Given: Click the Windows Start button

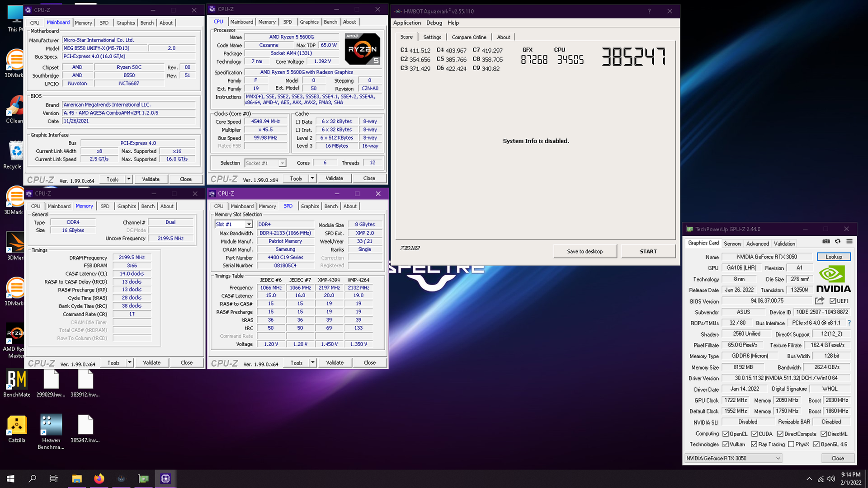Looking at the screenshot, I should coord(11,479).
